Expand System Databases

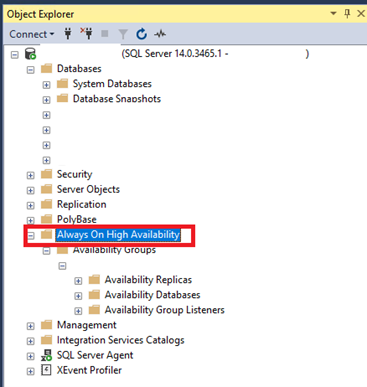46,85
